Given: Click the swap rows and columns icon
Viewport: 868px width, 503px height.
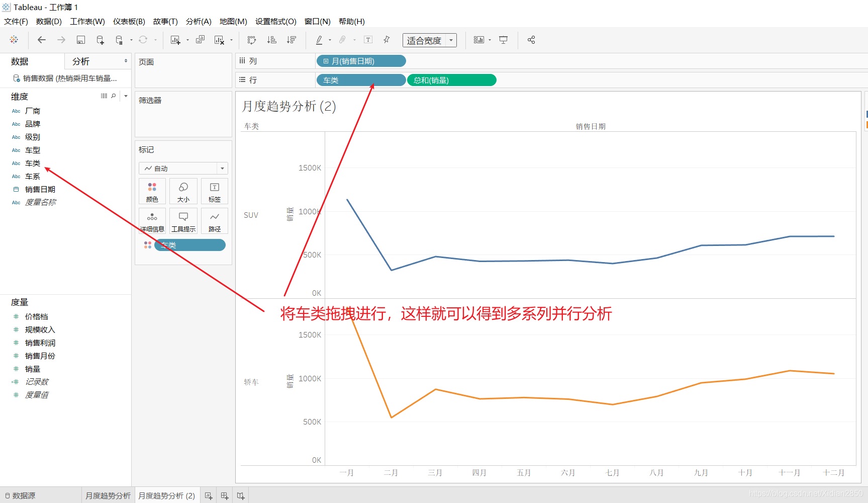Looking at the screenshot, I should (252, 40).
